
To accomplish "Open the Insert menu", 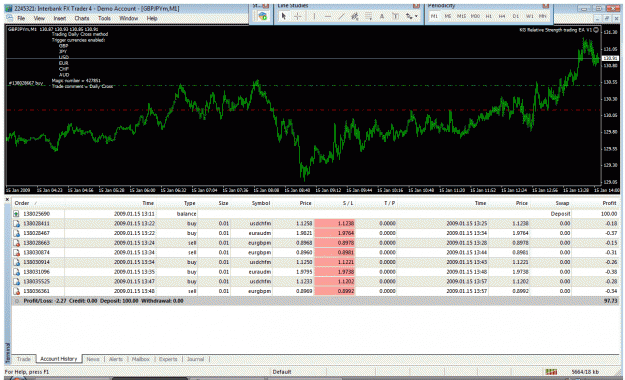I will point(60,18).
